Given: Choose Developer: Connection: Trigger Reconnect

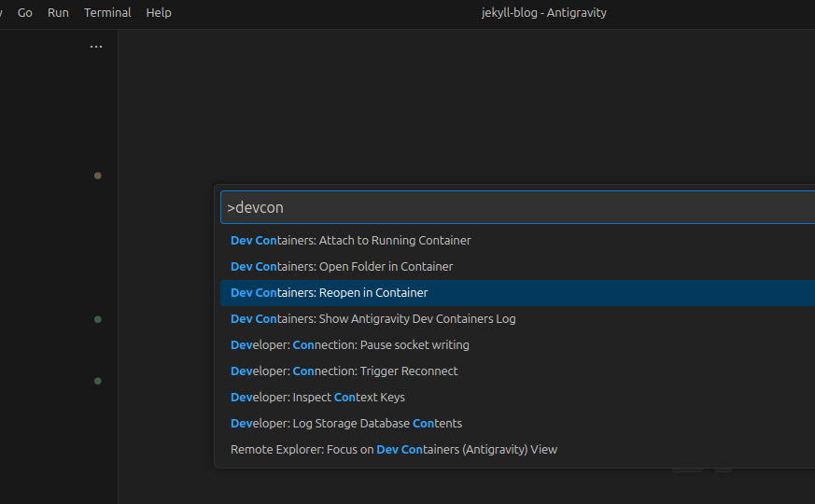Looking at the screenshot, I should (344, 371).
